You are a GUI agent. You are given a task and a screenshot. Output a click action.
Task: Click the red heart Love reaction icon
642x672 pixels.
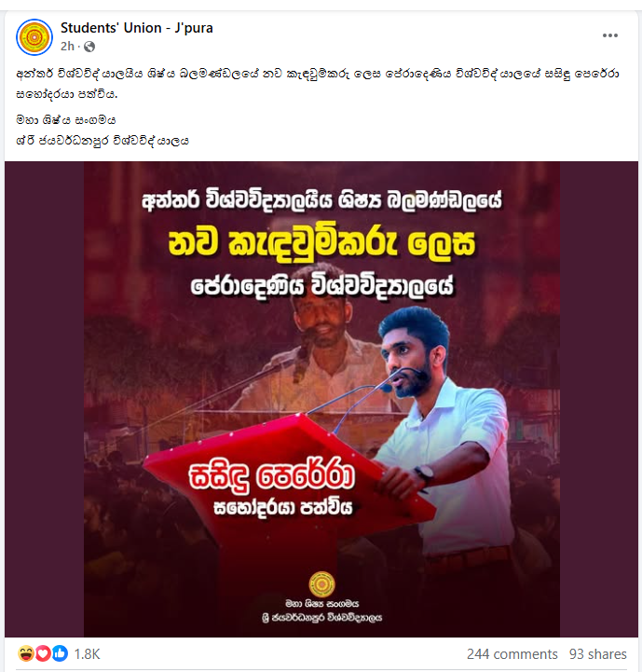(x=43, y=654)
